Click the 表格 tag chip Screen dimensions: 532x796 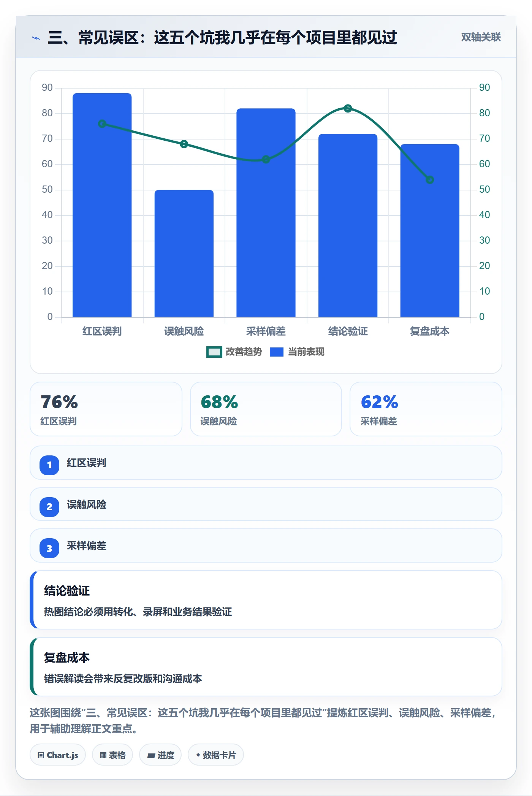coord(112,755)
